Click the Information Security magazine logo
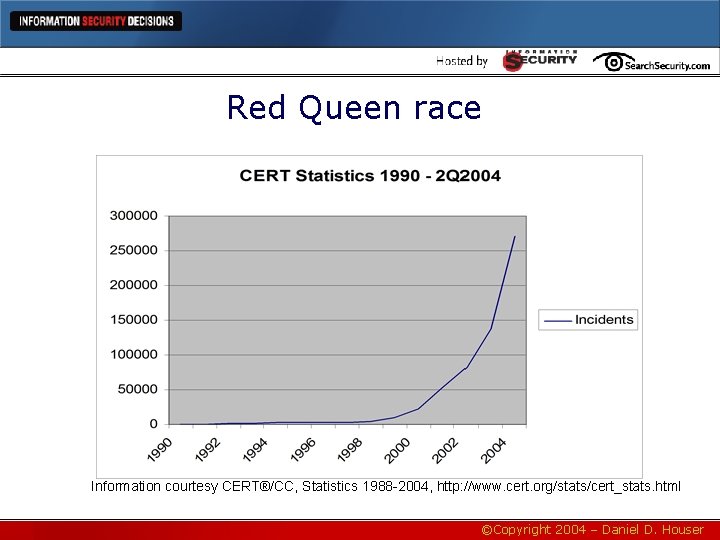The height and width of the screenshot is (540, 720). click(540, 61)
